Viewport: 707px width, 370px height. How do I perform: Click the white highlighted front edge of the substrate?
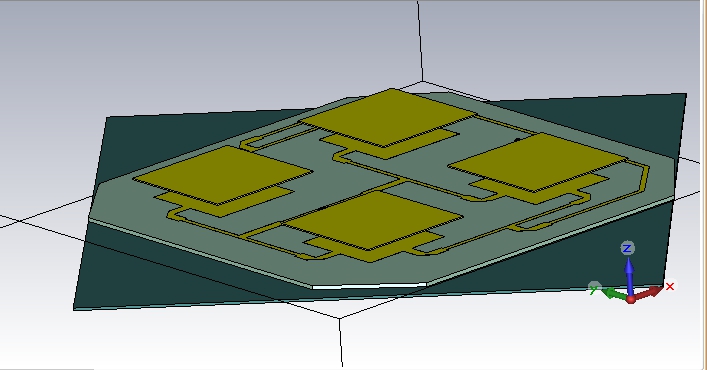pyautogui.click(x=369, y=286)
